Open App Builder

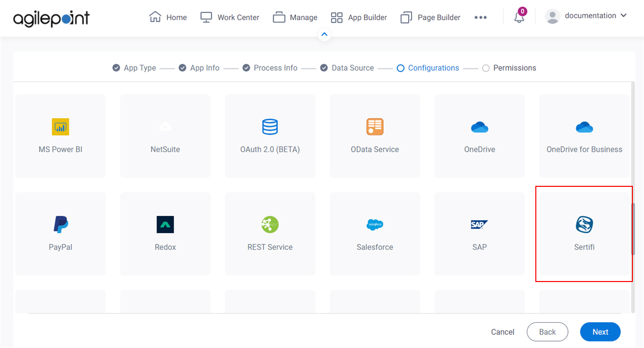tap(359, 18)
